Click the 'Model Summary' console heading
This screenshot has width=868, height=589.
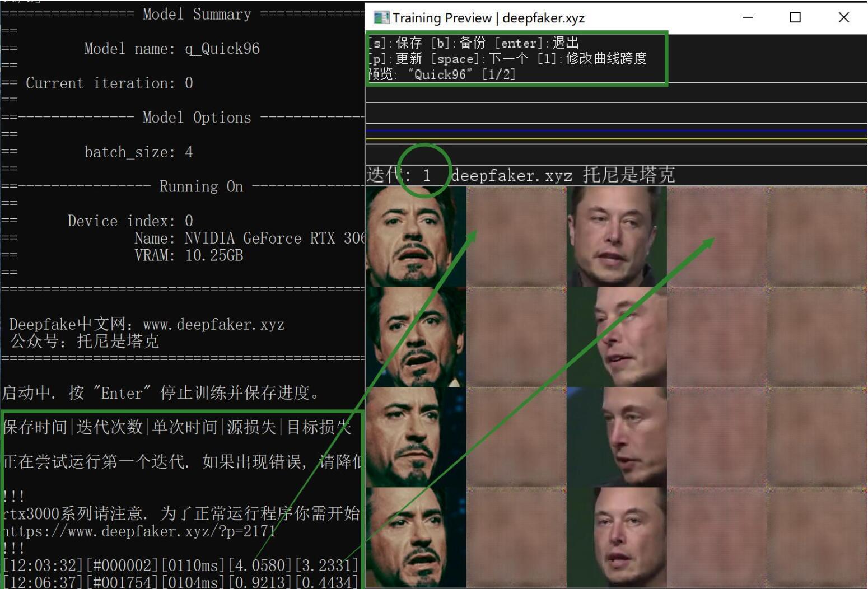click(x=197, y=14)
